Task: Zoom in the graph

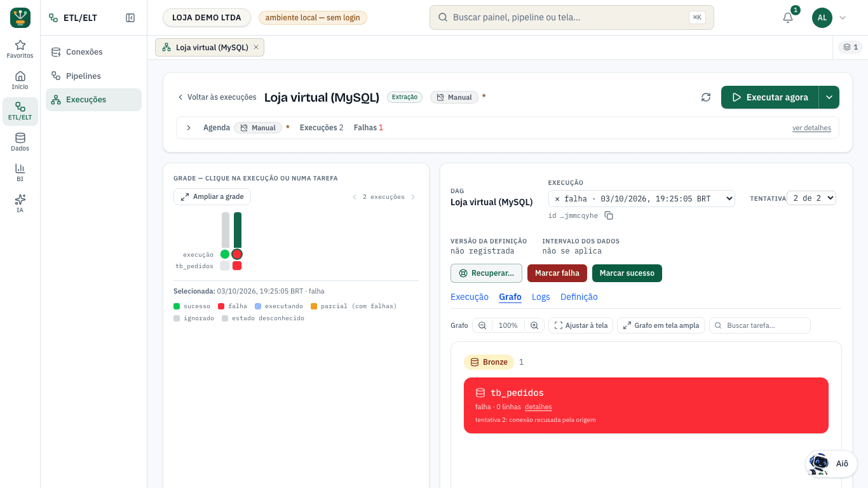Action: click(x=534, y=325)
